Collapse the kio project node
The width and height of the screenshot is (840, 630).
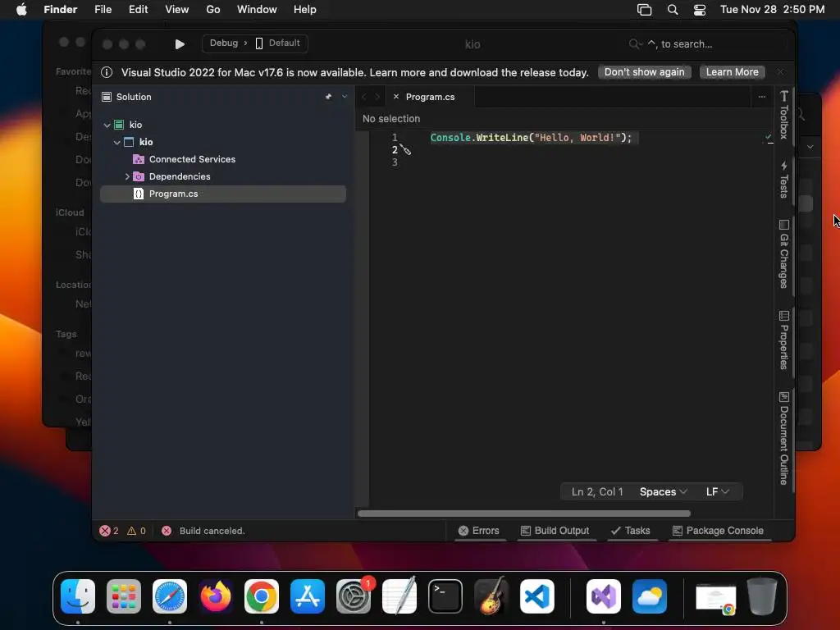[116, 142]
